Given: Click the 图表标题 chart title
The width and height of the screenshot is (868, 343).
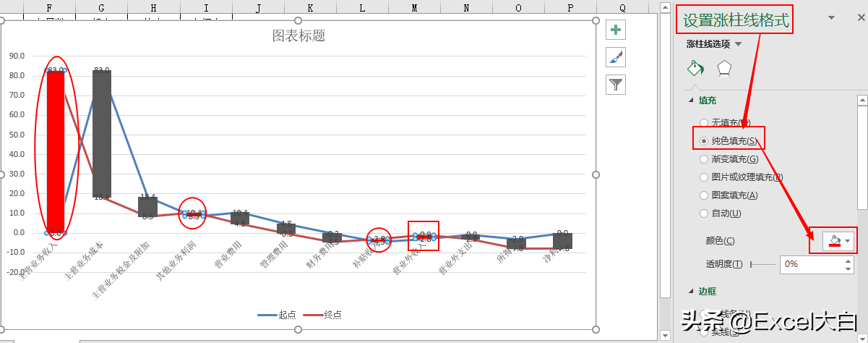Looking at the screenshot, I should 298,35.
